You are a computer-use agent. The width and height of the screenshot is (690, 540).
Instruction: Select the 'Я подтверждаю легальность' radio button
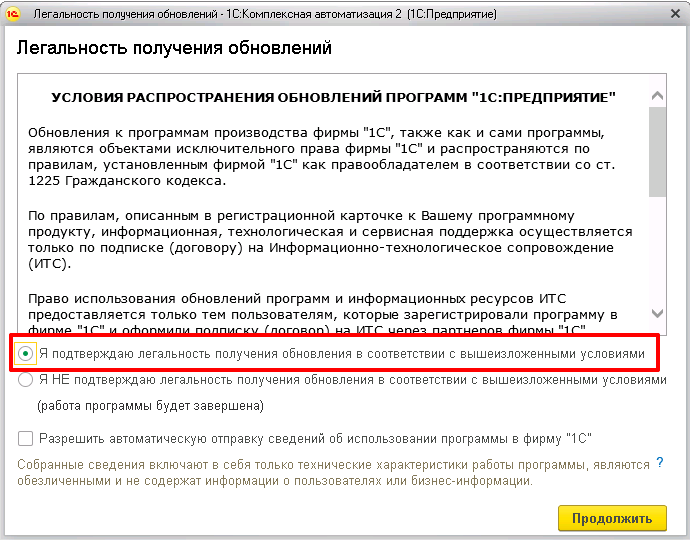[x=26, y=353]
